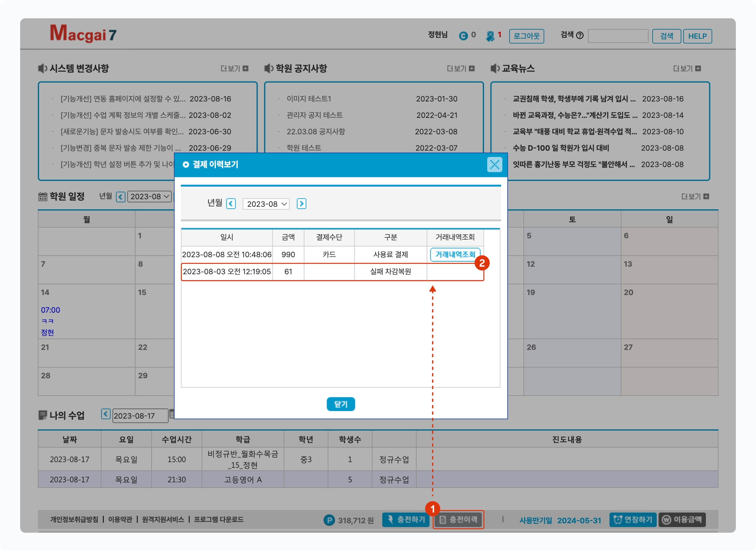Click the search input field at top

[x=618, y=36]
